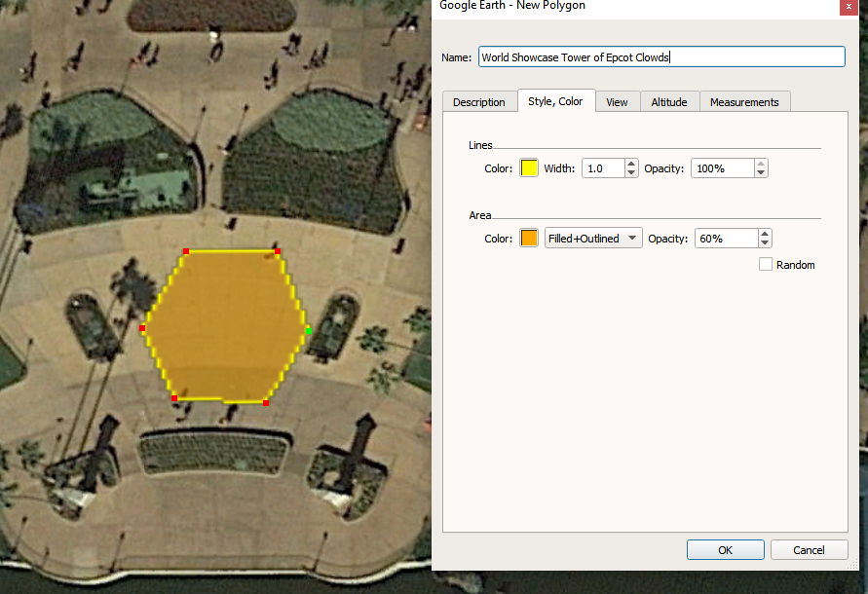868x594 pixels.
Task: Open the orange Area color swatch
Action: (x=529, y=239)
